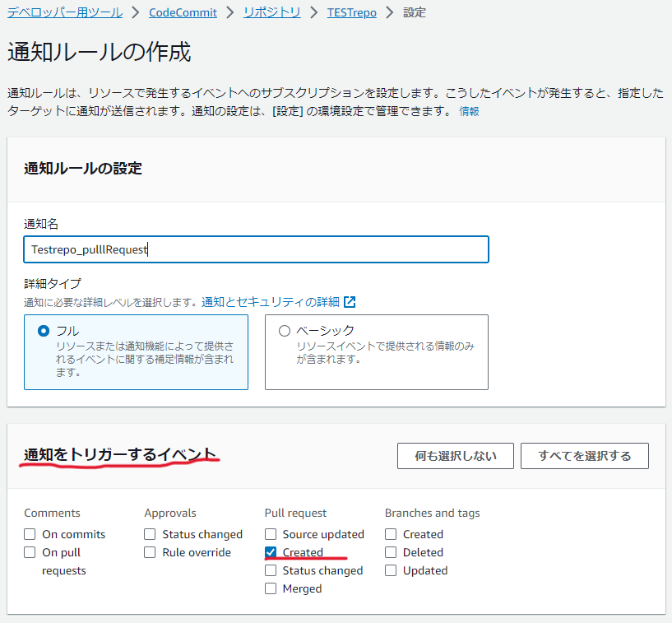Click the すべてを選択する button
Viewport: 672px width, 623px height.
pos(584,455)
